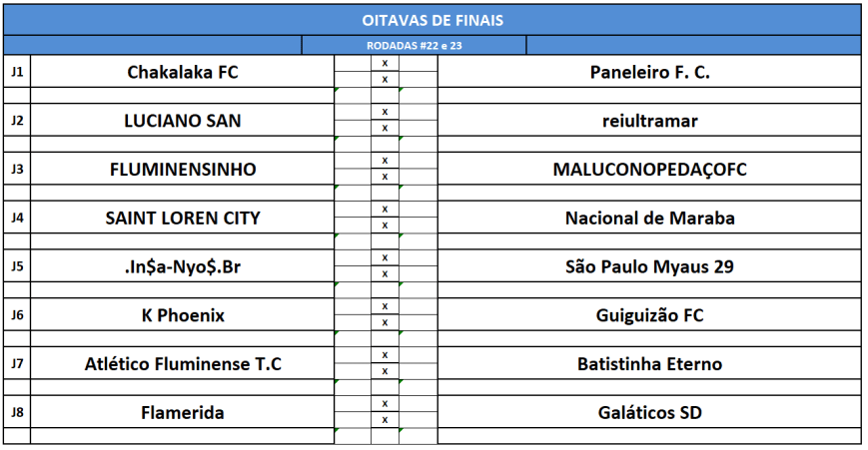Click the São Paulo Myaus 29 cell
The width and height of the screenshot is (868, 450).
pos(649,266)
